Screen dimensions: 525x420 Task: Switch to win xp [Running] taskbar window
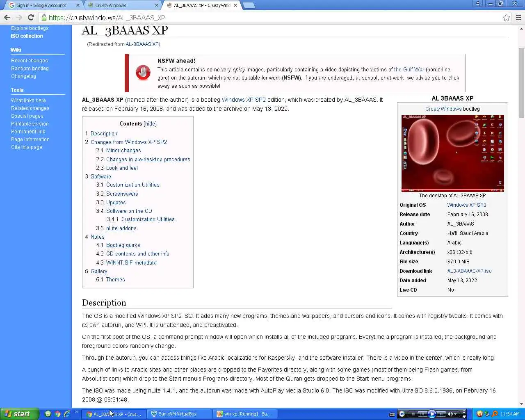pos(245,414)
